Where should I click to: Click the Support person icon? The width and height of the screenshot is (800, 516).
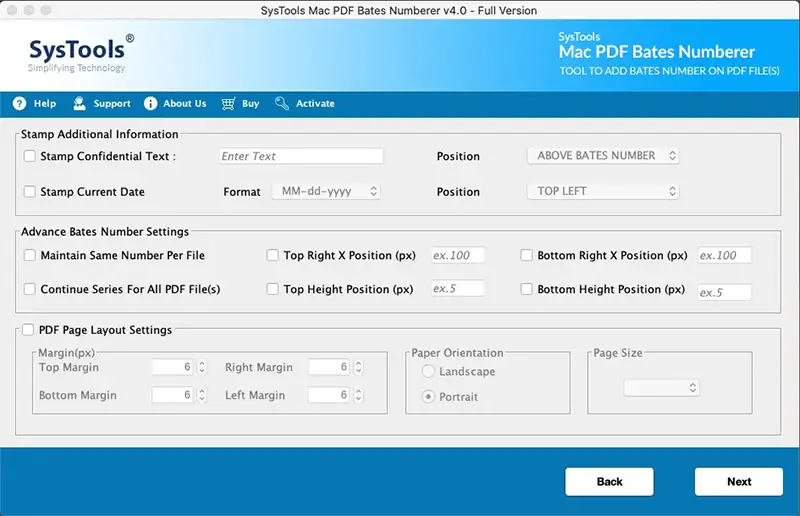point(79,104)
